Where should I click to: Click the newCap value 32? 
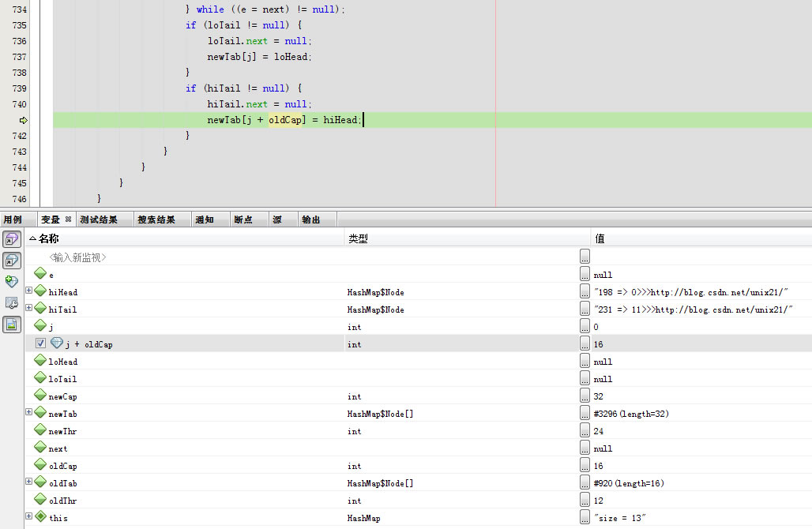598,396
